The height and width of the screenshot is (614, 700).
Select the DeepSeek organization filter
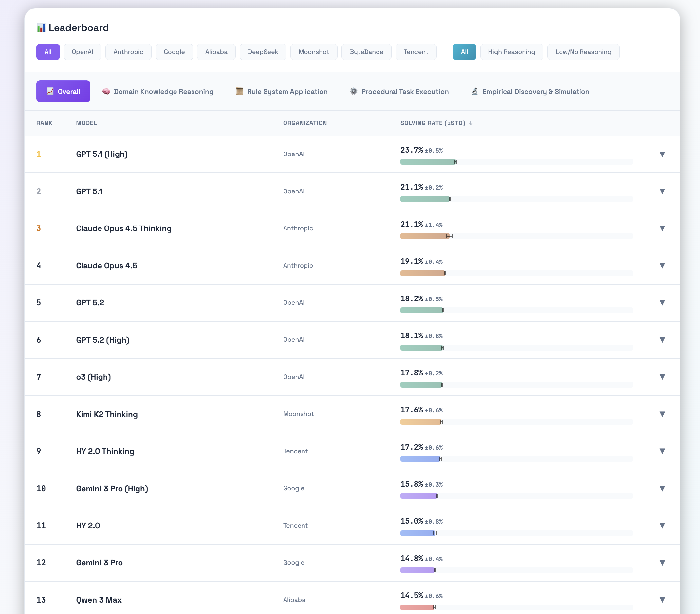[x=263, y=52]
